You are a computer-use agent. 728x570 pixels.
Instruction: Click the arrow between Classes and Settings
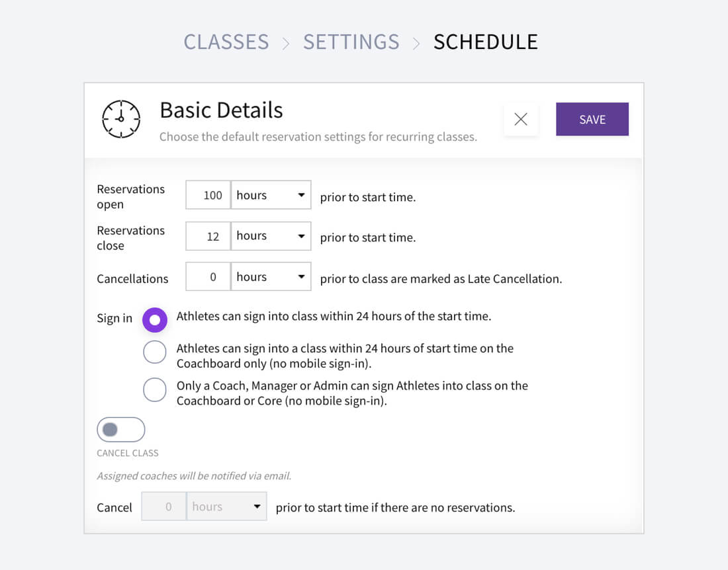[286, 43]
